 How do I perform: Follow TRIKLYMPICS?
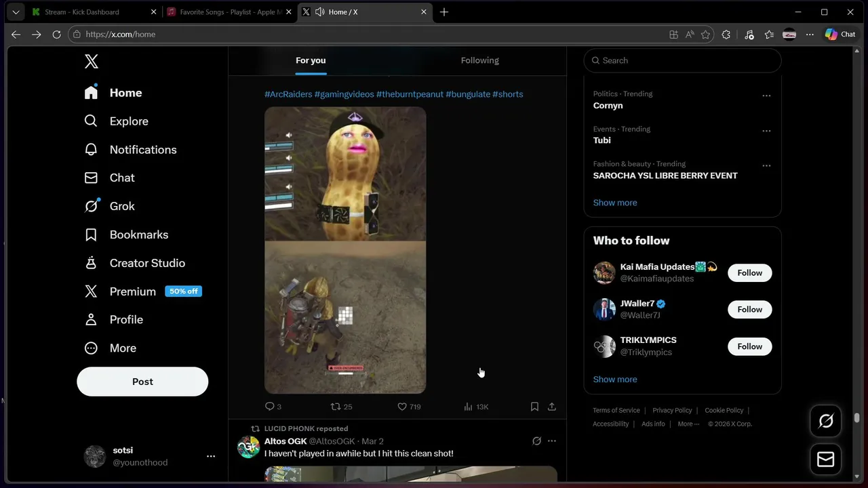[x=750, y=346]
